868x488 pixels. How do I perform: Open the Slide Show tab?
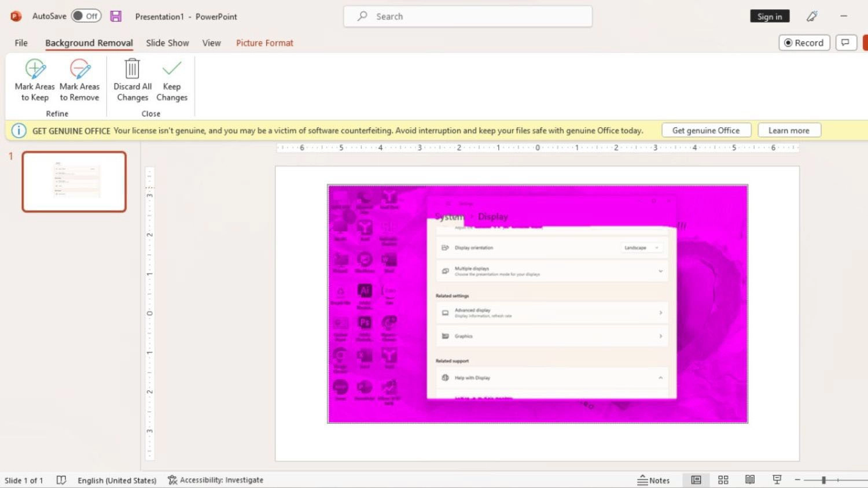click(167, 43)
